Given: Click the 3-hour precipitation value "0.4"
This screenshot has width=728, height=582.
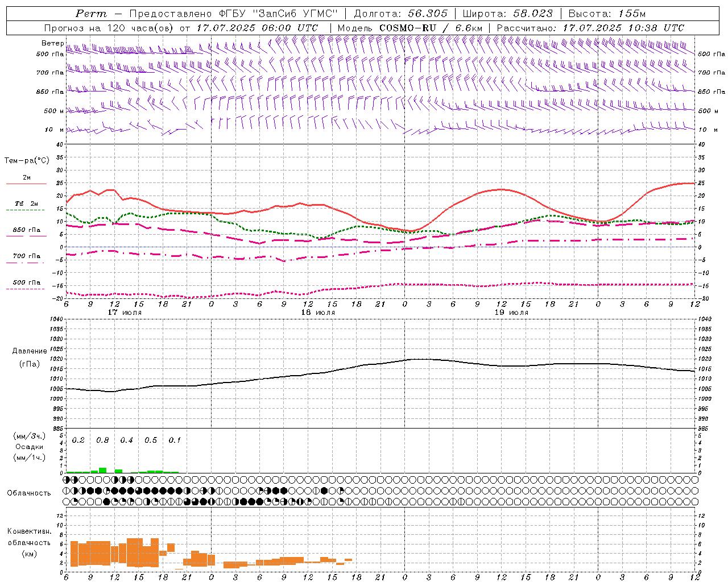Looking at the screenshot, I should point(126,440).
